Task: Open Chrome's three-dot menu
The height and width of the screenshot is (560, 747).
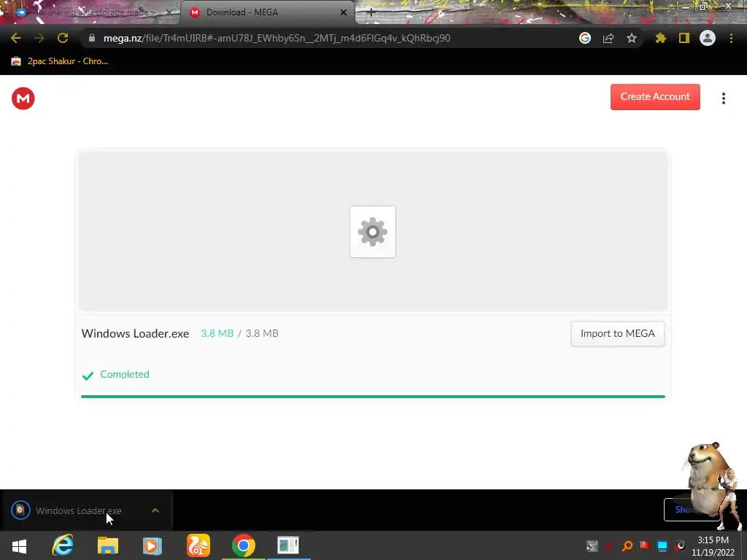Action: (731, 38)
